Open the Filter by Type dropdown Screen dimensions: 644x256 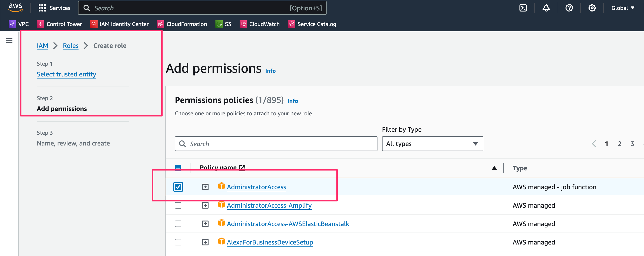click(x=432, y=144)
